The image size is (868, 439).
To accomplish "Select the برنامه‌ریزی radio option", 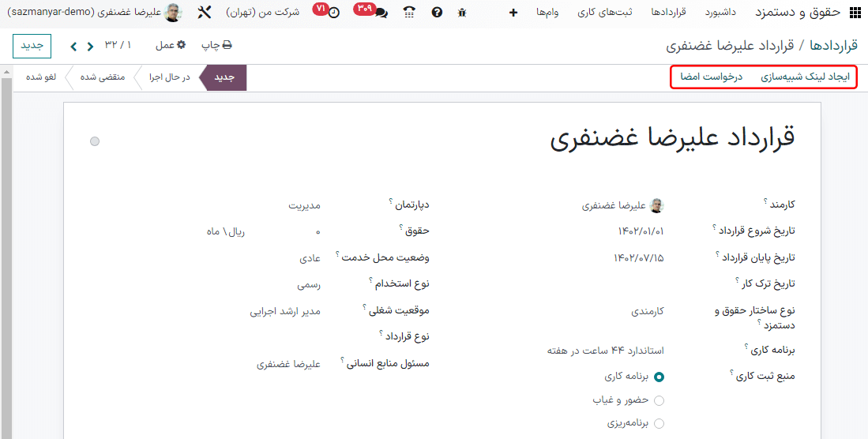I will (659, 423).
